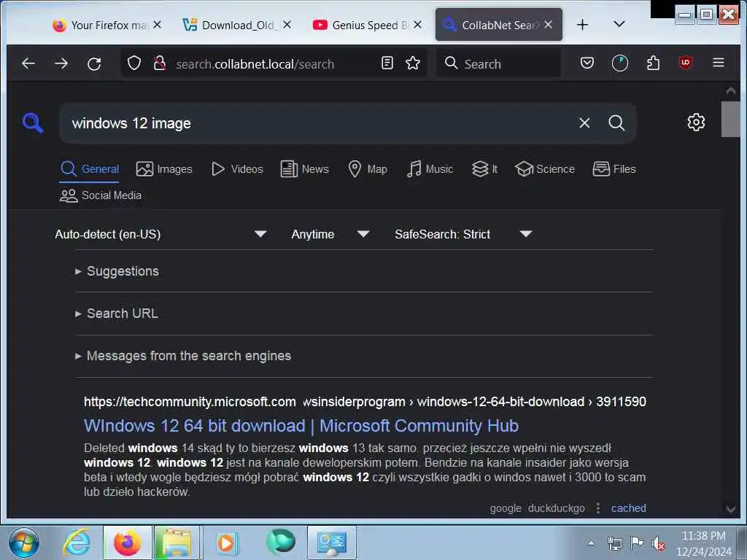Click scrollbar down arrow
This screenshot has height=560, width=747.
730,509
